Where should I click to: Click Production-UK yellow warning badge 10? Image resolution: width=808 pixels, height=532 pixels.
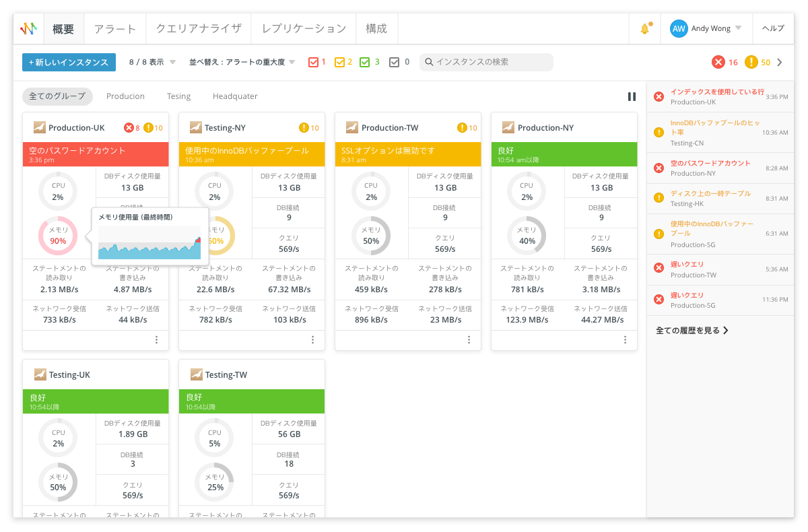tap(154, 128)
